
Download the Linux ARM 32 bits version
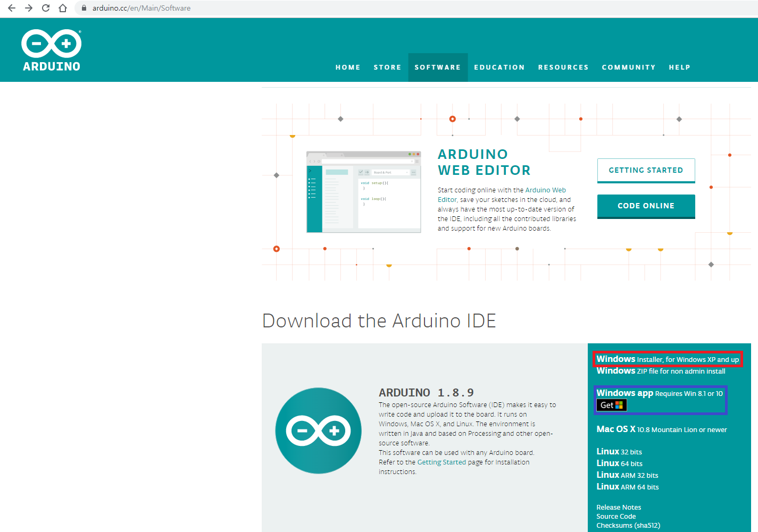pos(627,475)
